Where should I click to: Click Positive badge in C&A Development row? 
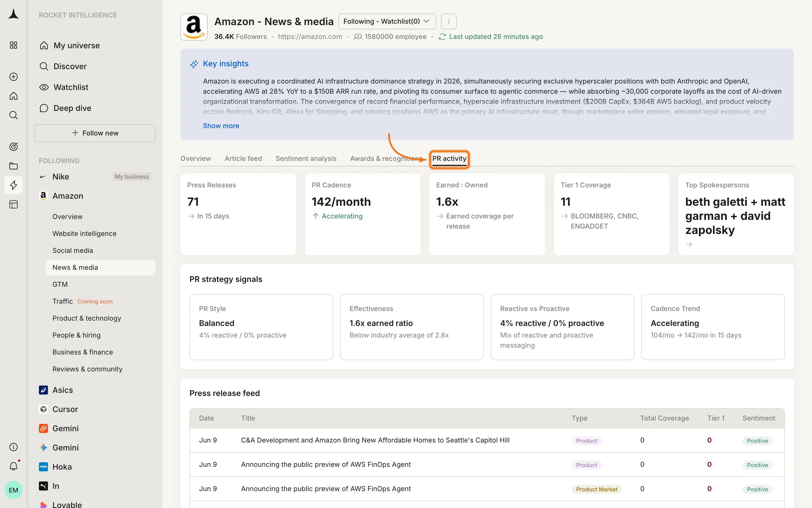(x=757, y=441)
